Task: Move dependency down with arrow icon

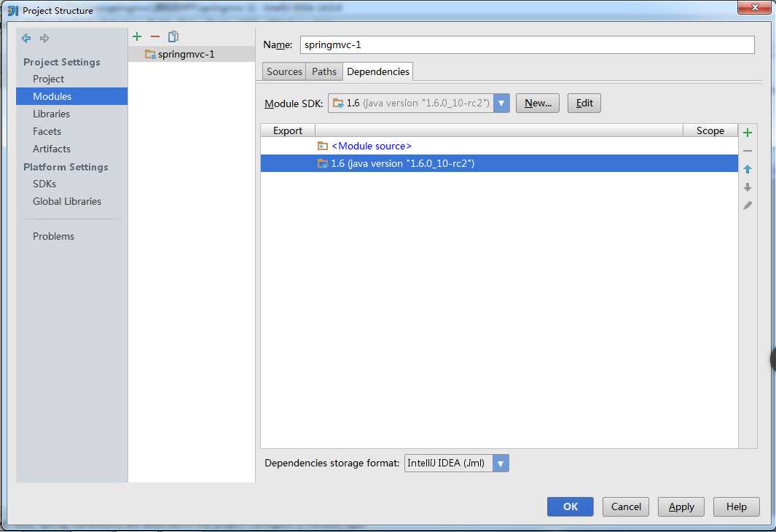Action: pos(748,187)
